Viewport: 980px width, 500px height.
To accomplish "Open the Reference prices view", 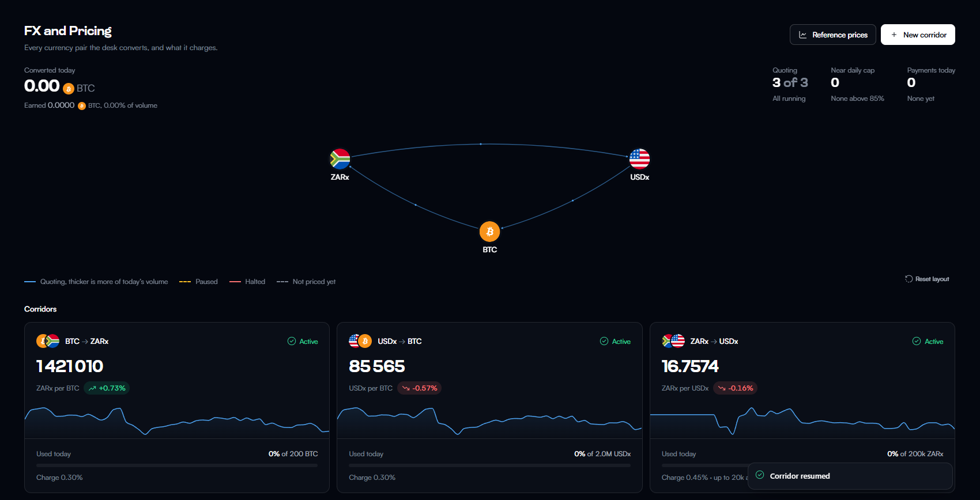I will click(833, 35).
